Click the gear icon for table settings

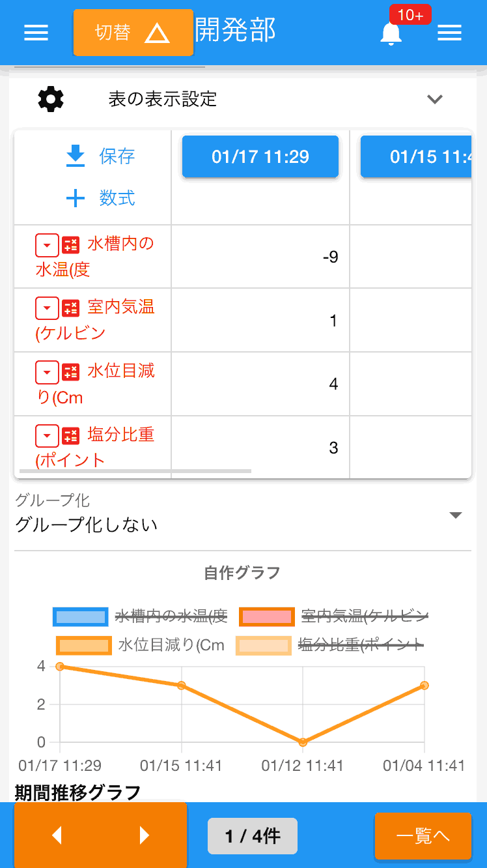51,99
